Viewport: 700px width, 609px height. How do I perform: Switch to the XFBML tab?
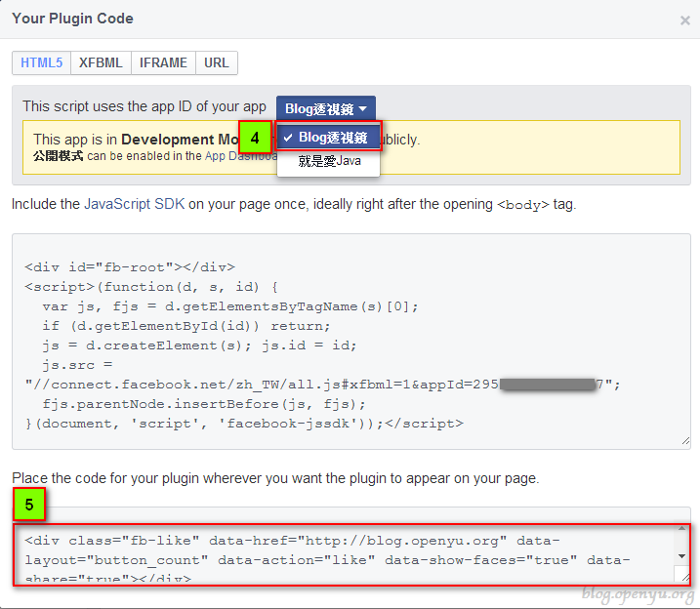point(101,62)
